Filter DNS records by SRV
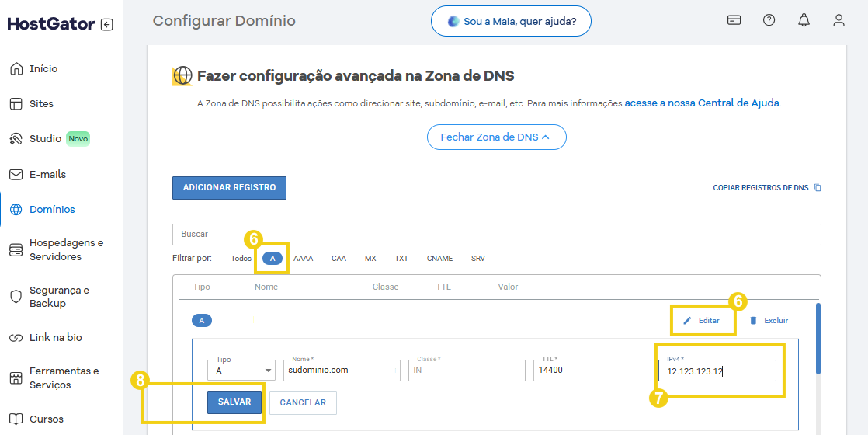 coord(477,258)
